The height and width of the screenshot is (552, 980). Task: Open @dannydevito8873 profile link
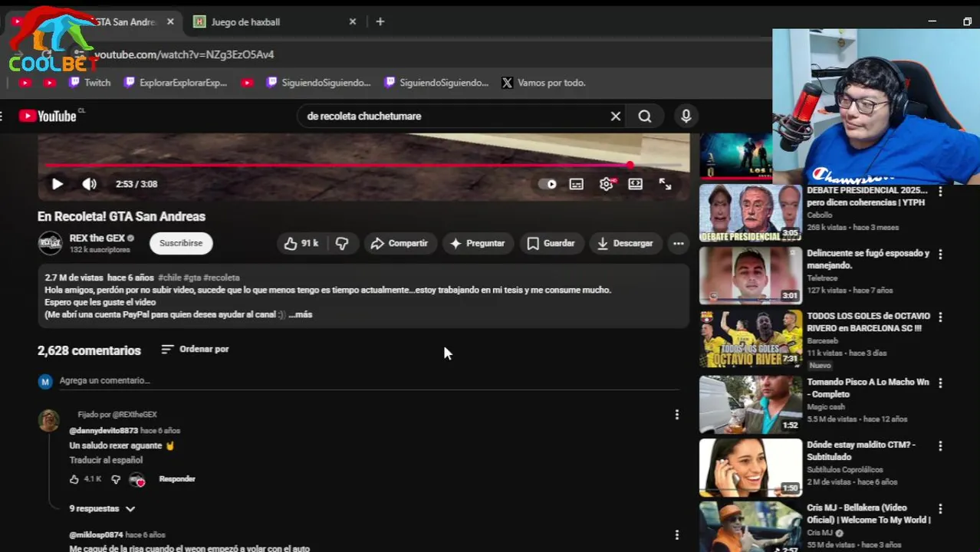104,431
